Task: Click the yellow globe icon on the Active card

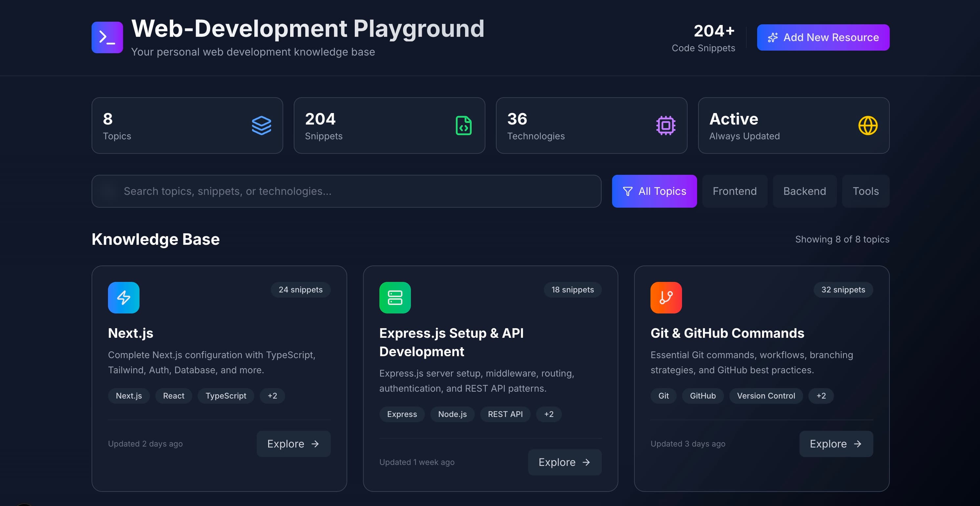Action: point(868,125)
